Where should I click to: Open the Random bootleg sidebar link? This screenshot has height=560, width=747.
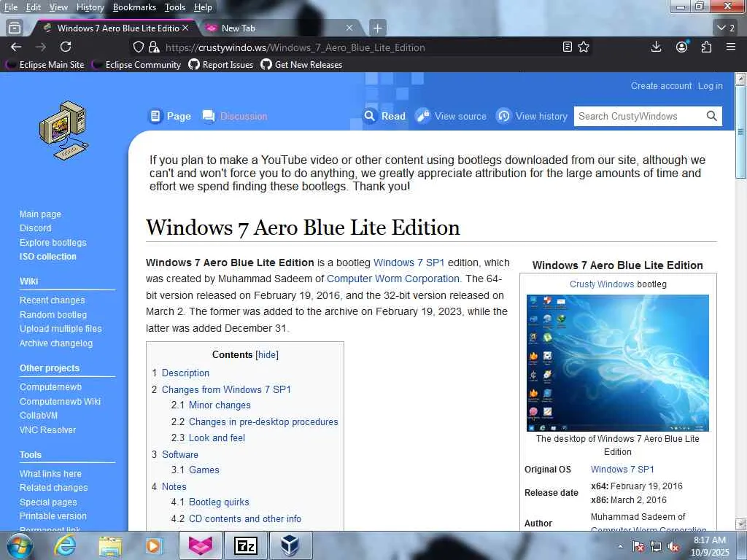coord(53,315)
